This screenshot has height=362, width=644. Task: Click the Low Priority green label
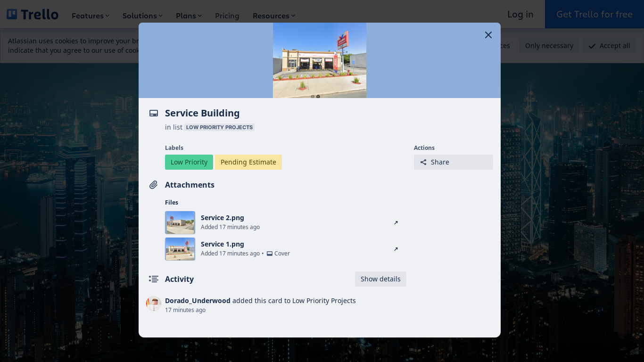pyautogui.click(x=189, y=162)
